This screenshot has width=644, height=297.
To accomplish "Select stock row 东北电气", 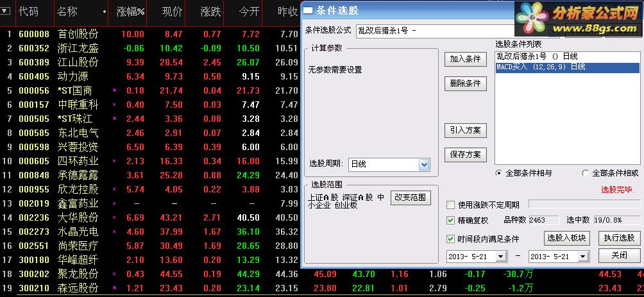I will 78,133.
